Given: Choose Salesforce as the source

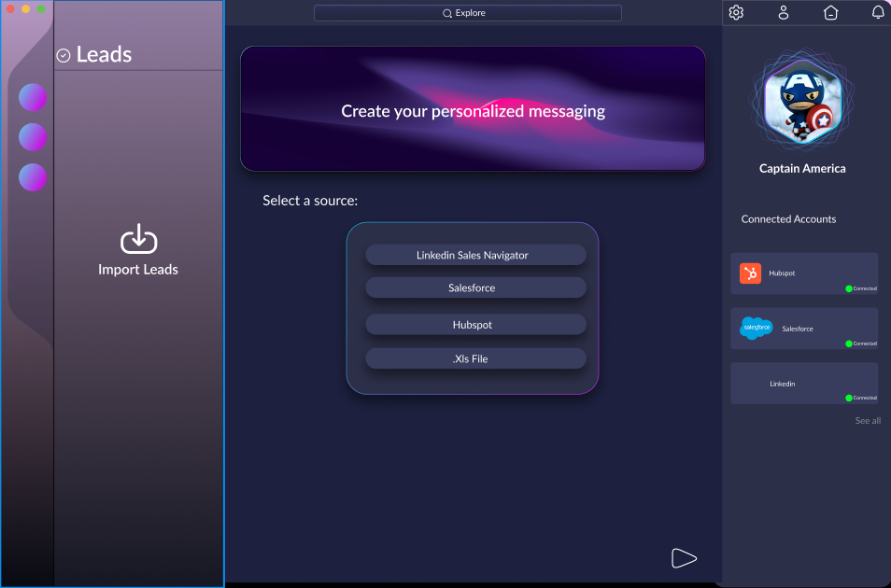Looking at the screenshot, I should click(x=475, y=288).
